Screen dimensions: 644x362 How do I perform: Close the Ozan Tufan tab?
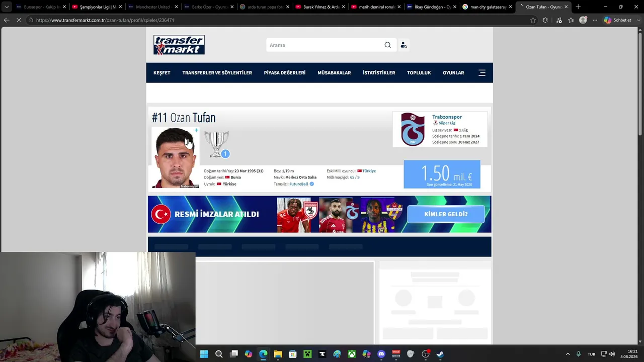pyautogui.click(x=566, y=7)
